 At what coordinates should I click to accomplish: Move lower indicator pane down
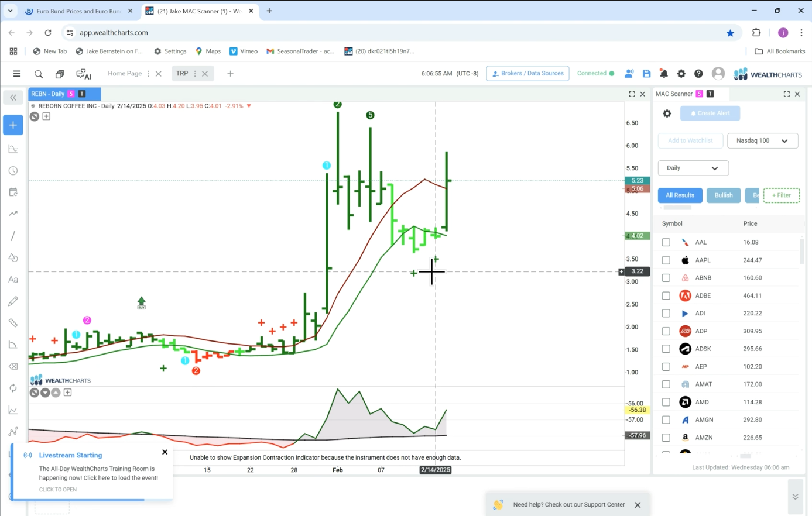coord(45,393)
